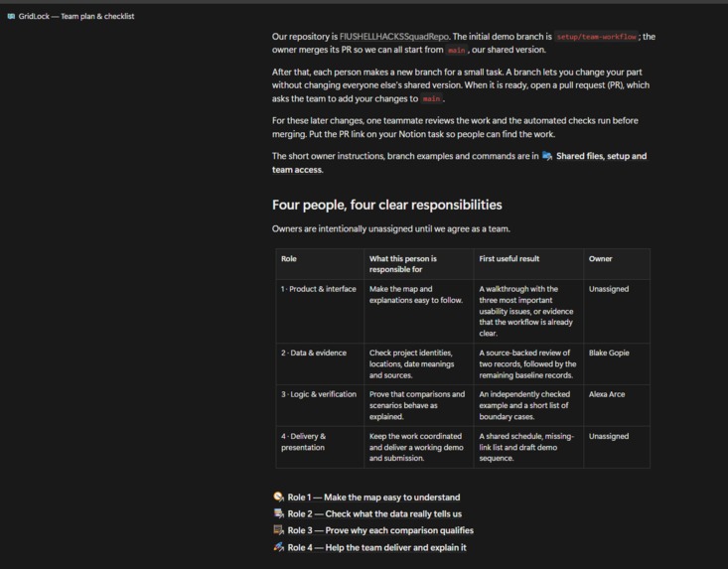Click the Unassigned owner cell for Delivery & presentation
This screenshot has height=569, width=728.
tap(617, 447)
